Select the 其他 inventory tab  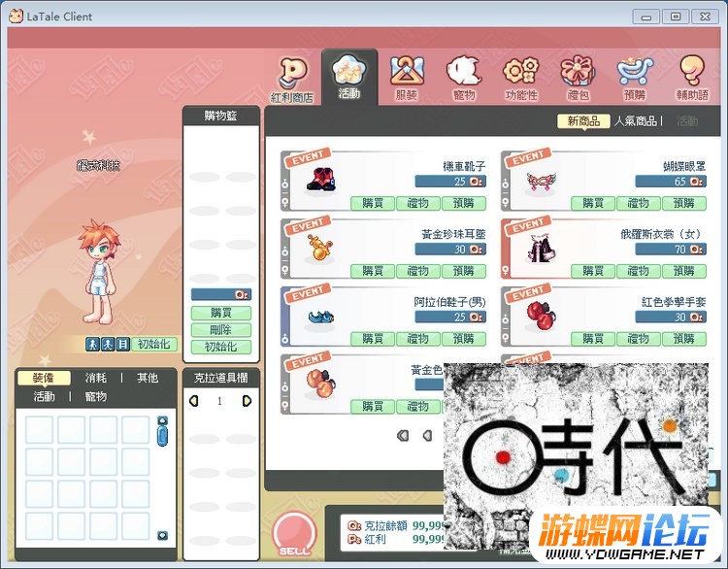point(148,378)
